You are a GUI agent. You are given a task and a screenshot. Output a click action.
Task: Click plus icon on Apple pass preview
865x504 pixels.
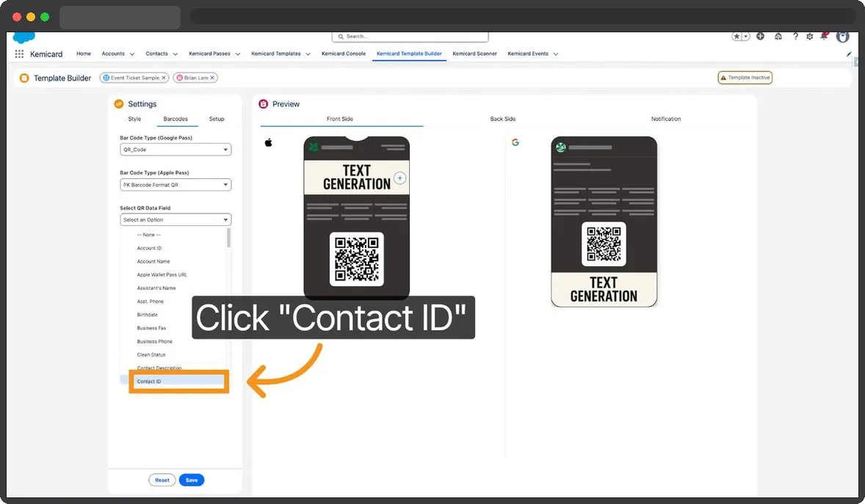click(400, 178)
